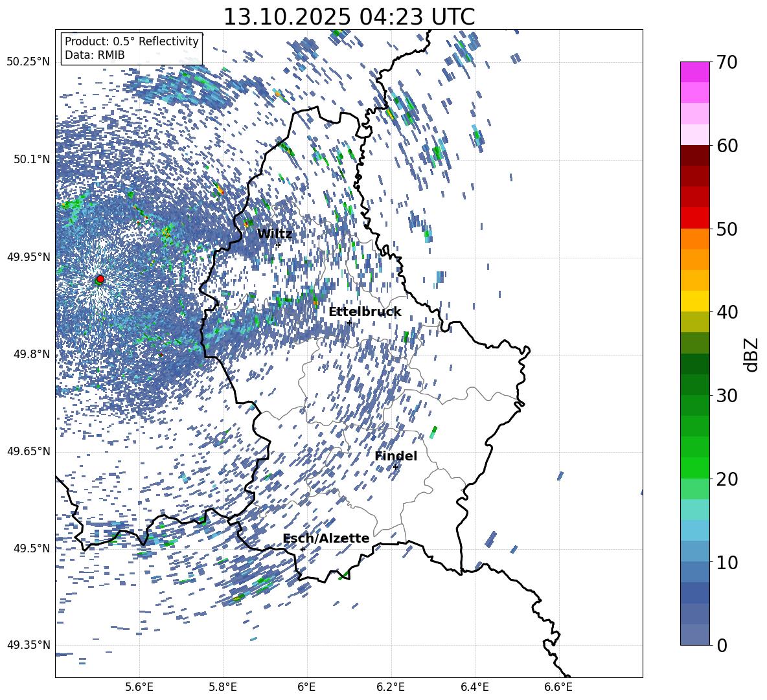Click the 50.1°N latitude label
The image size is (767, 700).
coord(32,159)
